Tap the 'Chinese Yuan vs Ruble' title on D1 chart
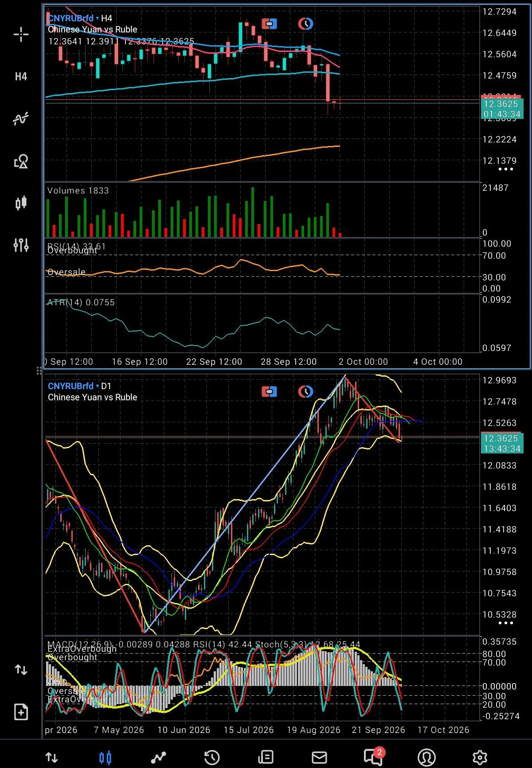Viewport: 532px width, 768px height. pos(92,397)
